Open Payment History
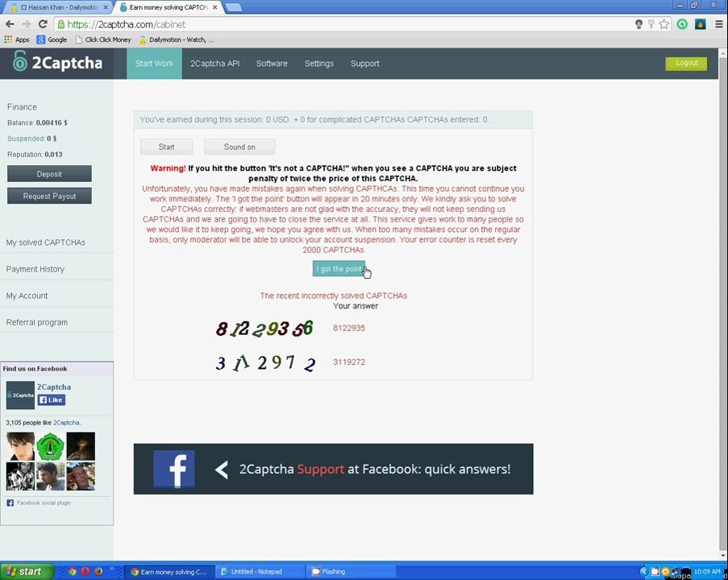Screen dimensions: 728x580 coord(35,269)
